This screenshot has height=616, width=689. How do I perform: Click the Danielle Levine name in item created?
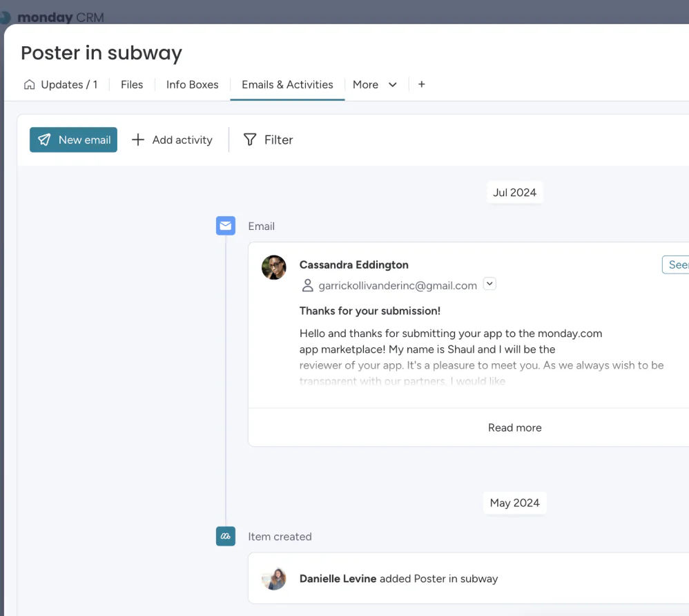point(338,579)
